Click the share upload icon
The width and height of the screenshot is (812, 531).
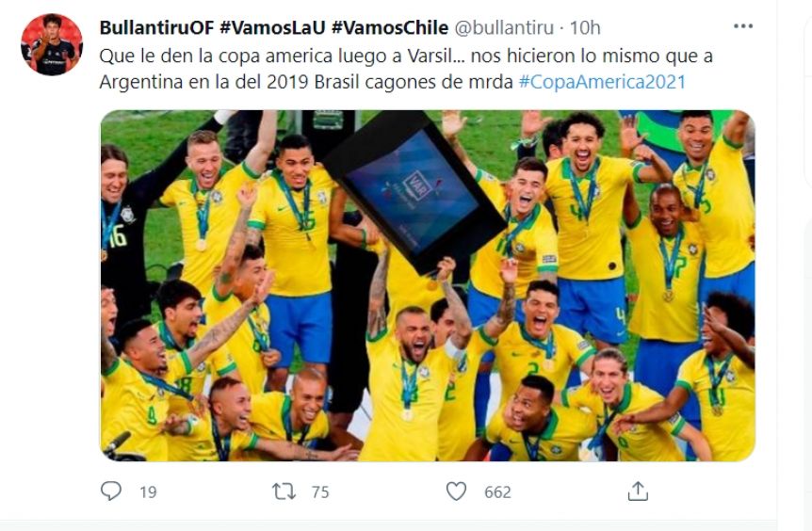click(638, 491)
